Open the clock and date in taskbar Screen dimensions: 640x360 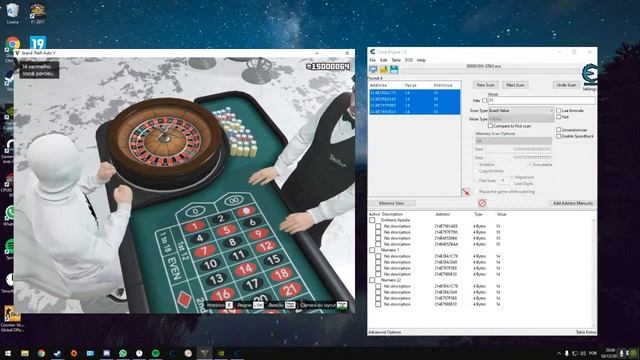click(x=610, y=353)
